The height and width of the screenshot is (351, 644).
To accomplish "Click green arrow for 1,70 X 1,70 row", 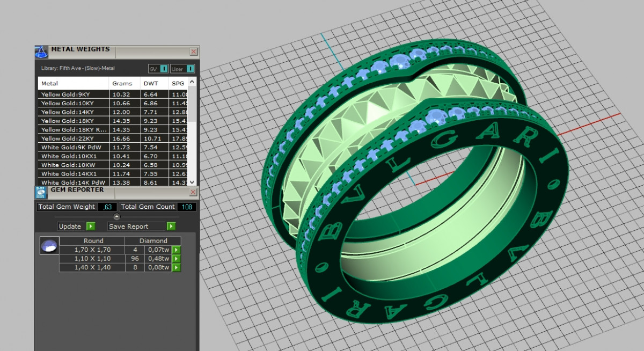I will [176, 250].
